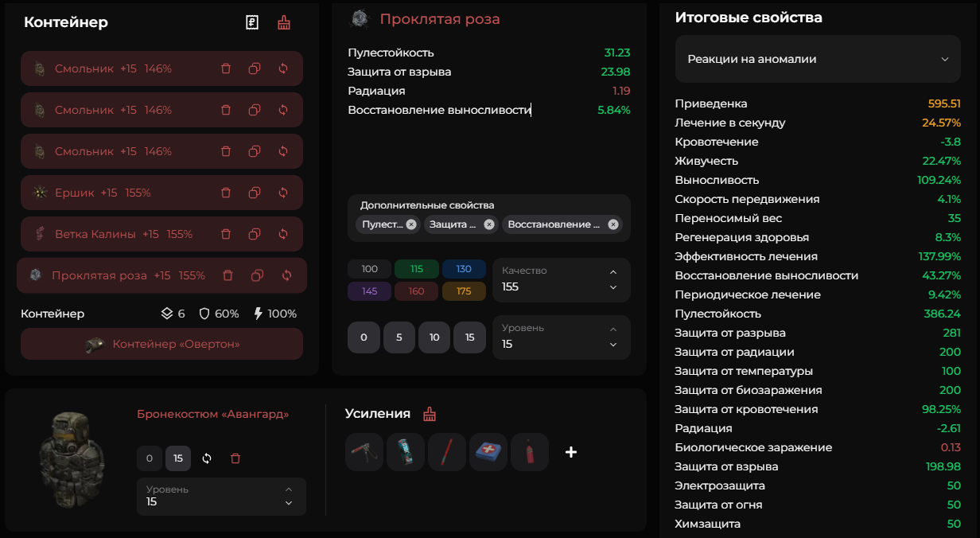Image resolution: width=980 pixels, height=538 pixels.
Task: Clear the container with the broom icon
Action: pyautogui.click(x=284, y=22)
